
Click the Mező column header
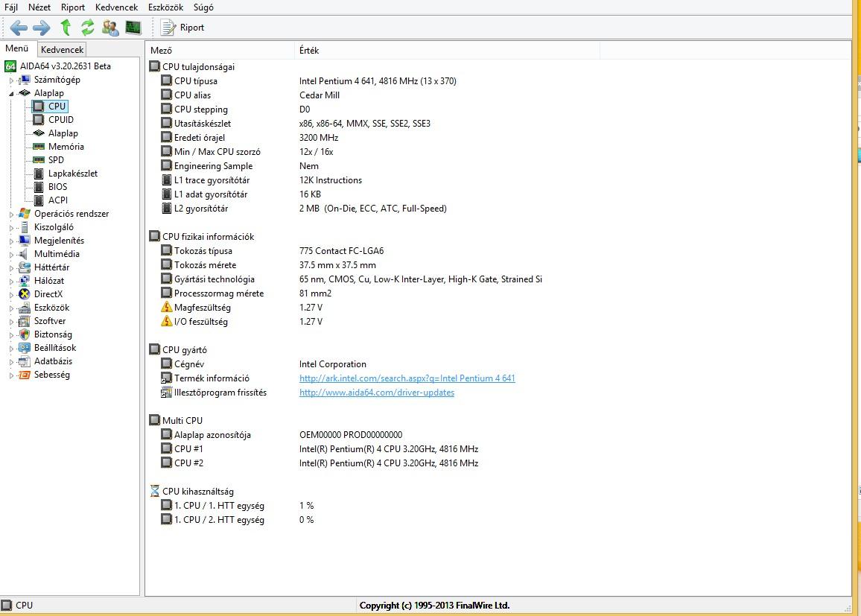[x=220, y=50]
